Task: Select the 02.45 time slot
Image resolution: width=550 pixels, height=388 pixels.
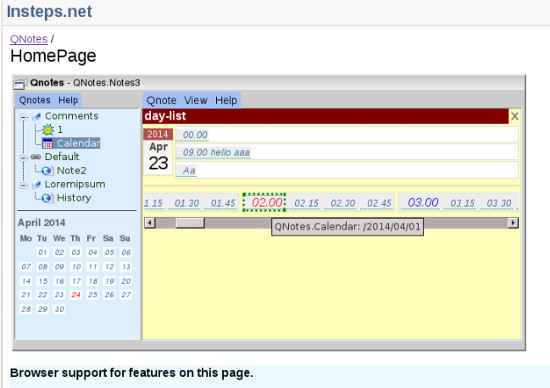Action: (379, 203)
